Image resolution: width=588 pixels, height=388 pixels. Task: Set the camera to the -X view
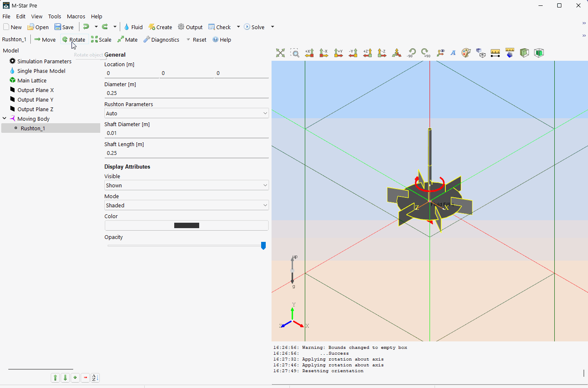[x=324, y=53]
